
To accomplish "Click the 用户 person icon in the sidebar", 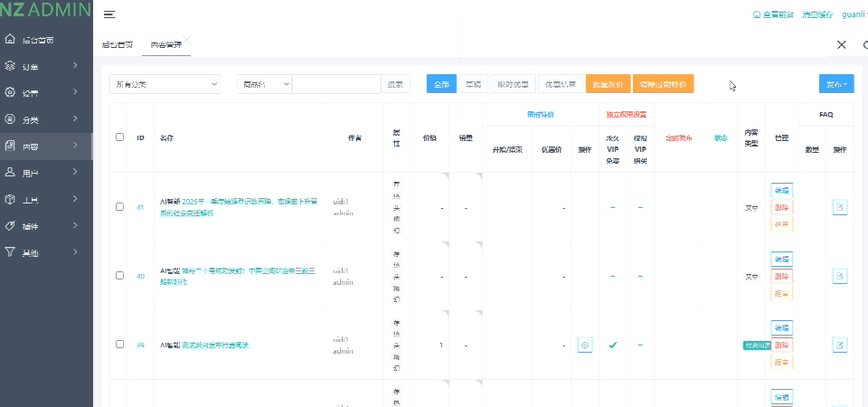I will [9, 172].
